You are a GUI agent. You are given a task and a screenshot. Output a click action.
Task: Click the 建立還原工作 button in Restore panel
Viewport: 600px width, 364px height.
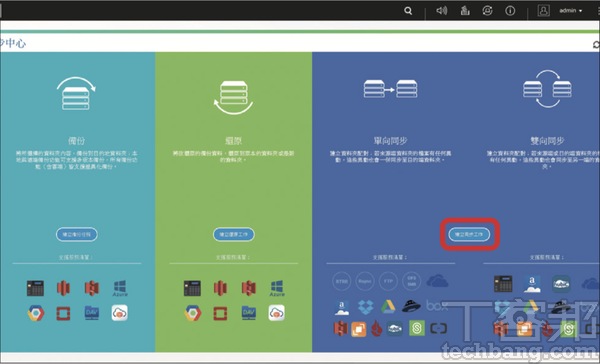click(x=233, y=234)
